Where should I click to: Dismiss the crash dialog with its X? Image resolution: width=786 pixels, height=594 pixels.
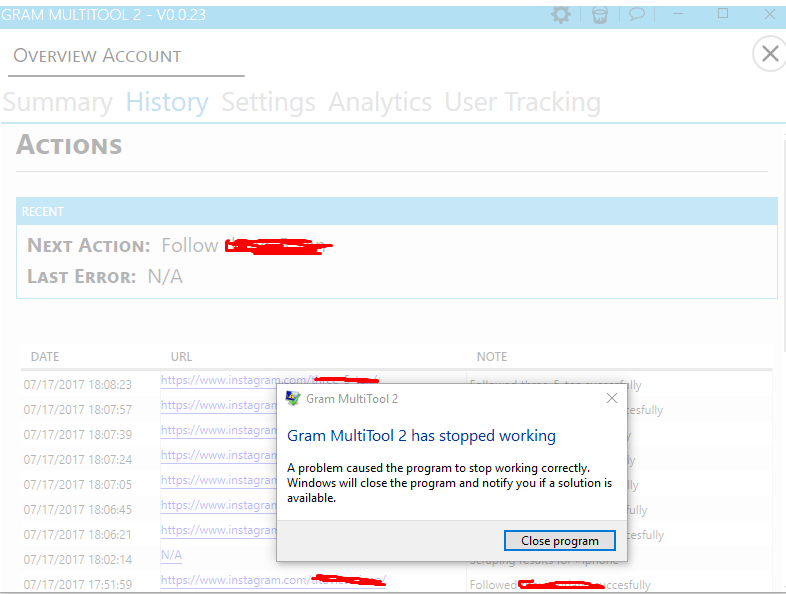coord(612,399)
